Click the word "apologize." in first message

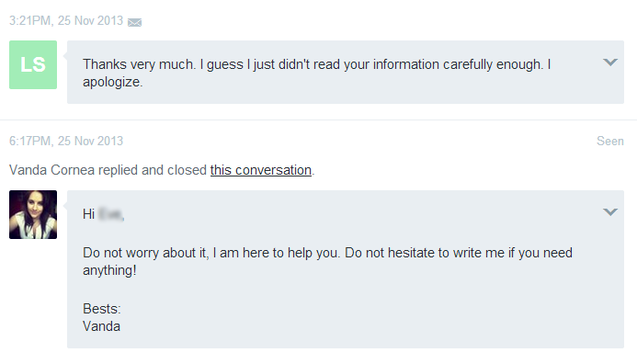pyautogui.click(x=112, y=82)
